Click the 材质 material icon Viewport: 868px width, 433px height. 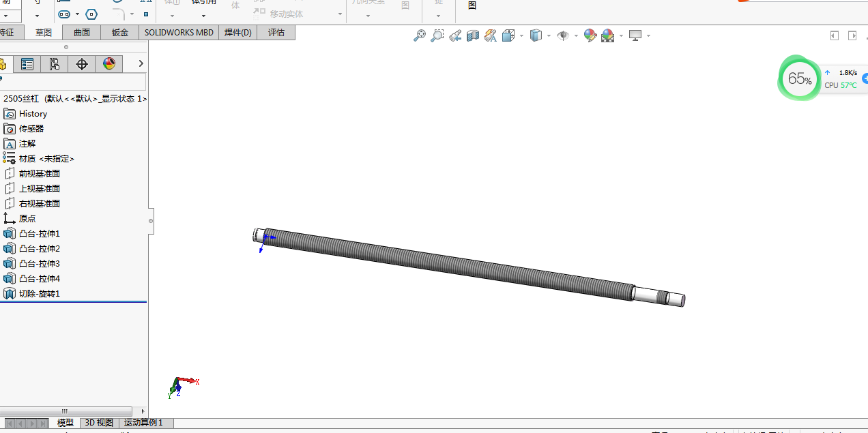click(10, 159)
